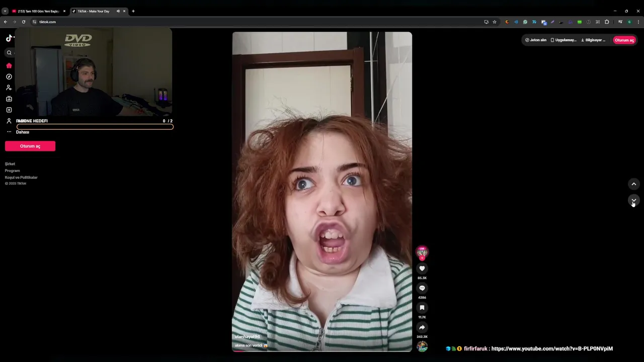Pause the playing TikTok video
This screenshot has width=644, height=362.
click(322, 191)
